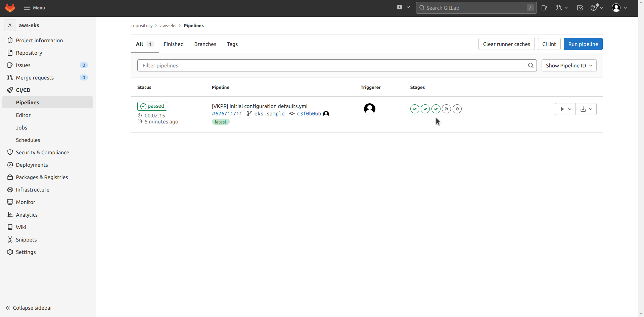Click the Settings gear icon
This screenshot has height=317, width=644.
coord(10,252)
